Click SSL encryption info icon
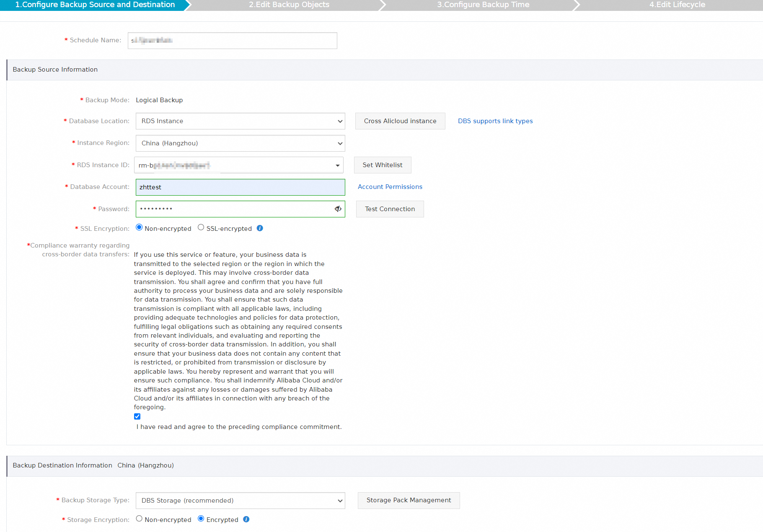This screenshot has width=763, height=532. (260, 228)
